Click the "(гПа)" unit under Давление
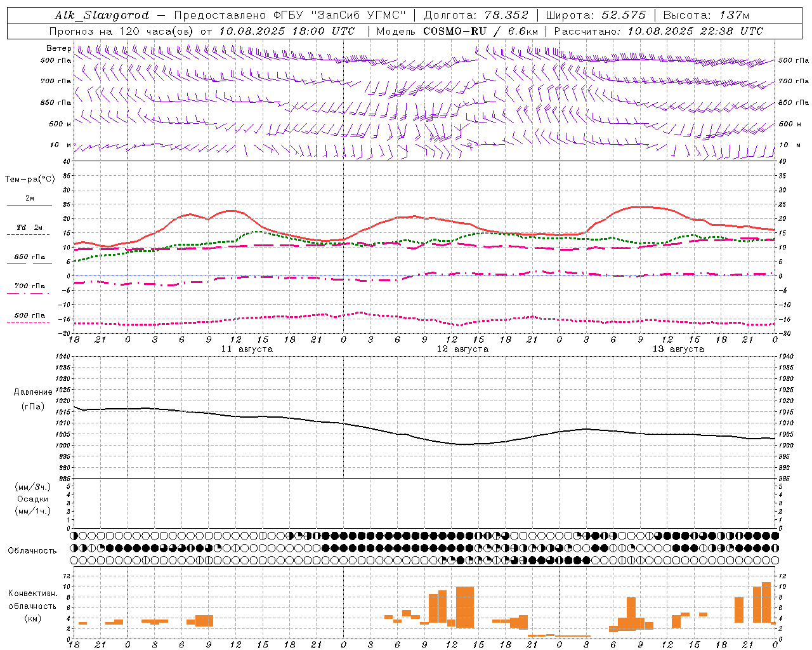 (x=33, y=407)
